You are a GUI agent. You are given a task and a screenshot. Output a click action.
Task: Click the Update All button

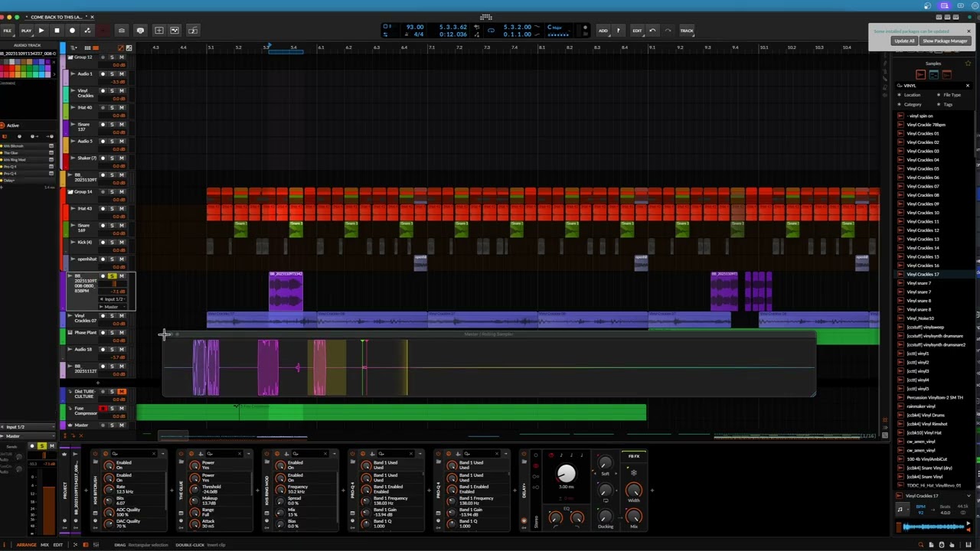pos(904,41)
